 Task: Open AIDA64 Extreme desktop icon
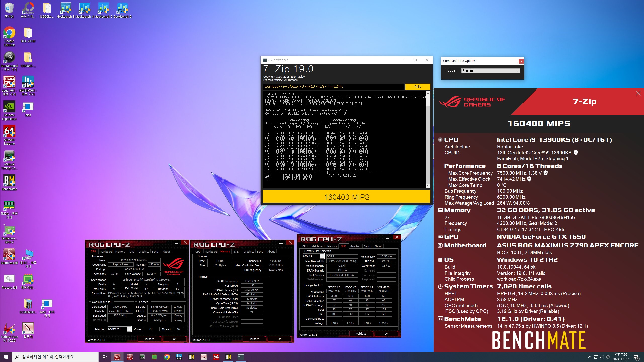[x=9, y=135]
